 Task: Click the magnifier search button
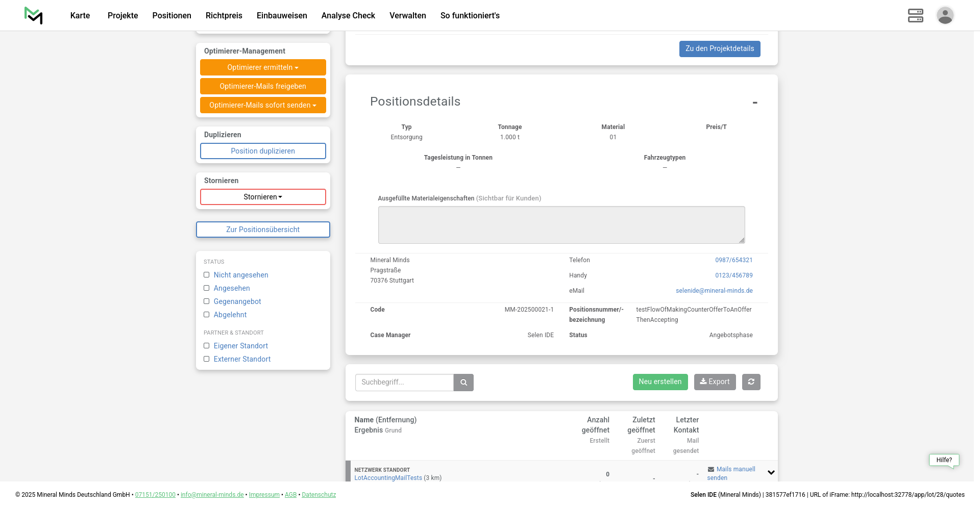[463, 383]
